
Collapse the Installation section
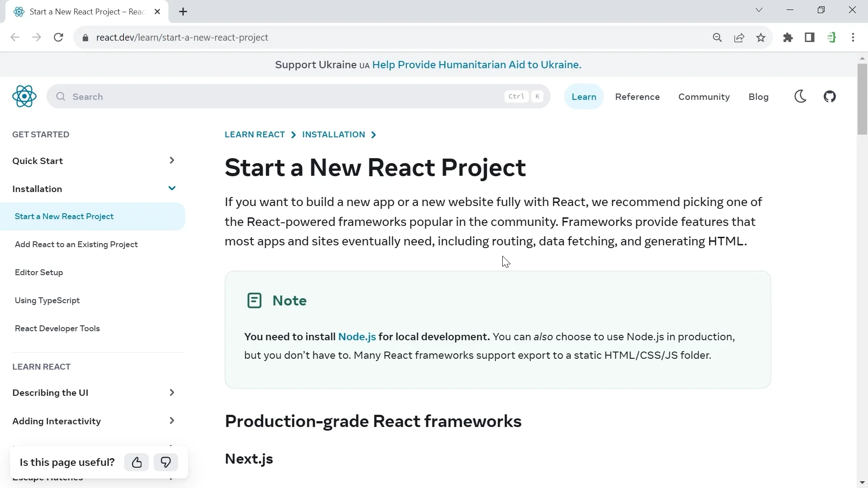point(172,188)
